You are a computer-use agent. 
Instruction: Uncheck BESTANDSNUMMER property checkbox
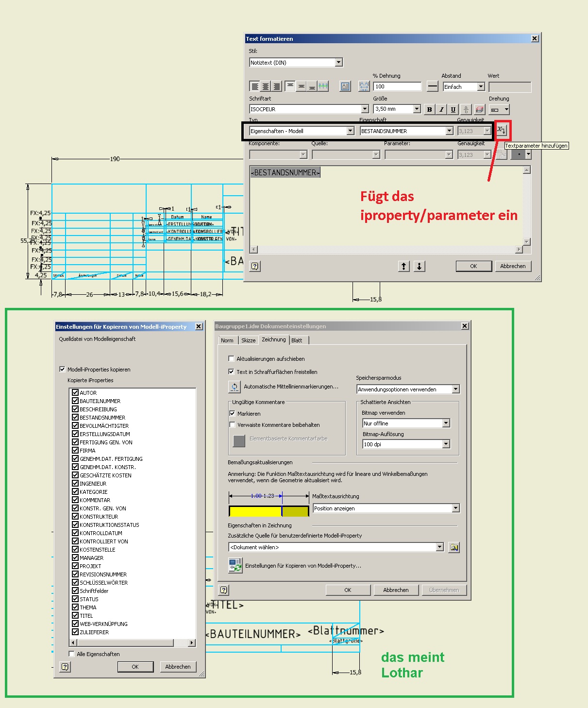75,417
